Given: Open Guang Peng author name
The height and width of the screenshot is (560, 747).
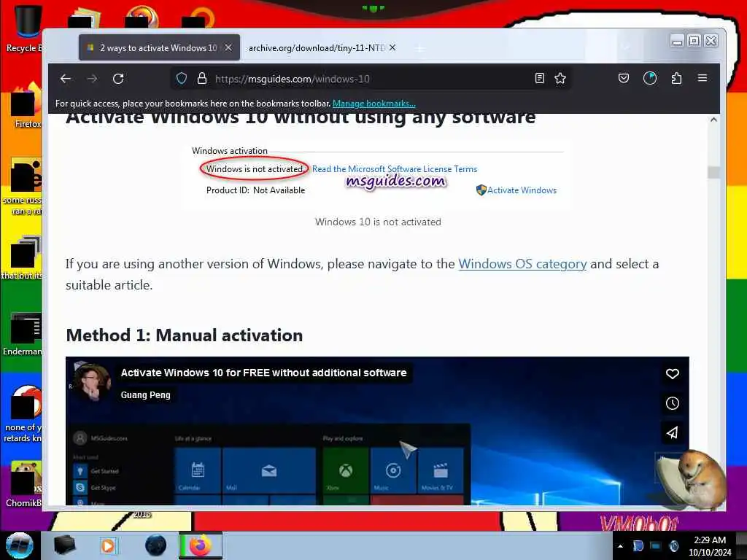Looking at the screenshot, I should point(145,394).
